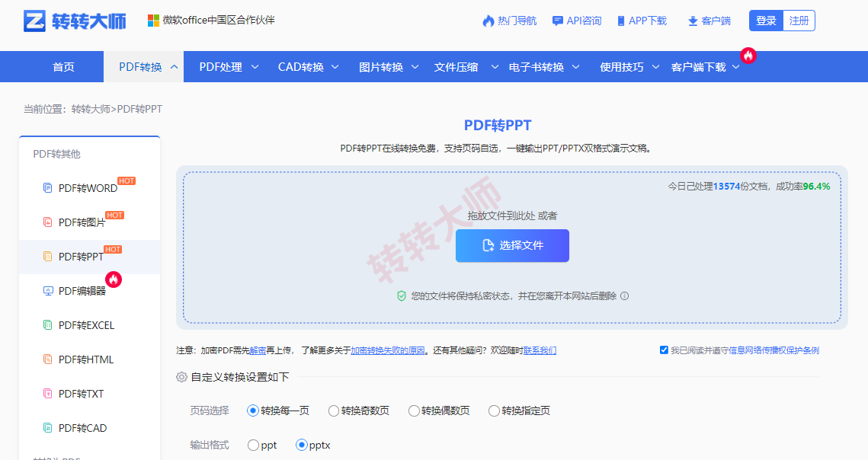Image resolution: width=868 pixels, height=460 pixels.
Task: Click the red fire badge on 客户端下载
Action: (x=748, y=56)
